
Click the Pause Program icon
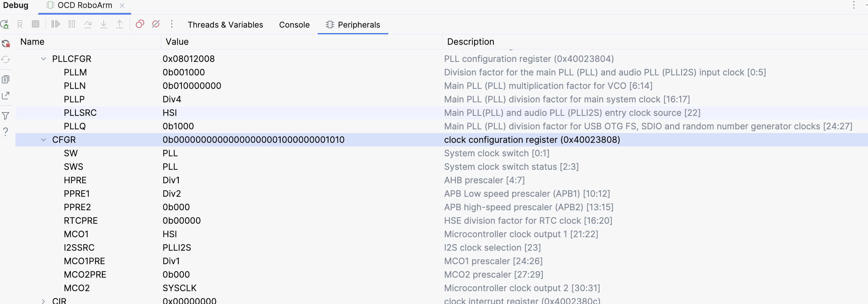click(x=72, y=24)
